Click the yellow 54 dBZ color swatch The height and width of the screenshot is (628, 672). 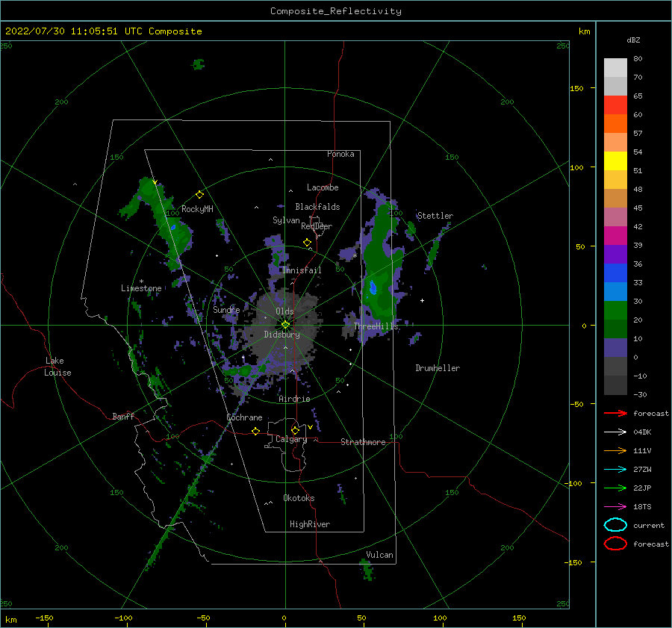pyautogui.click(x=615, y=161)
